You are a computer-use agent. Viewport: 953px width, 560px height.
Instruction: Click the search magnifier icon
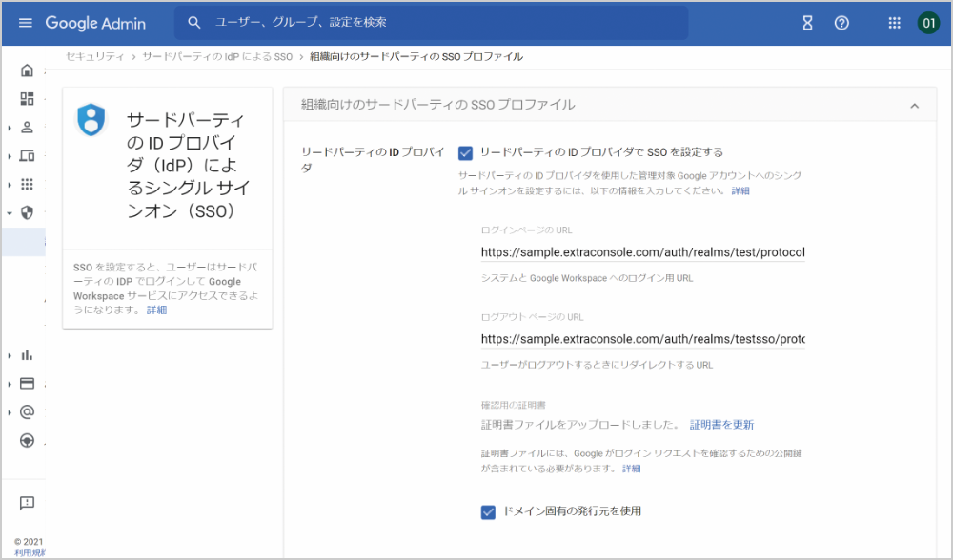(x=193, y=23)
